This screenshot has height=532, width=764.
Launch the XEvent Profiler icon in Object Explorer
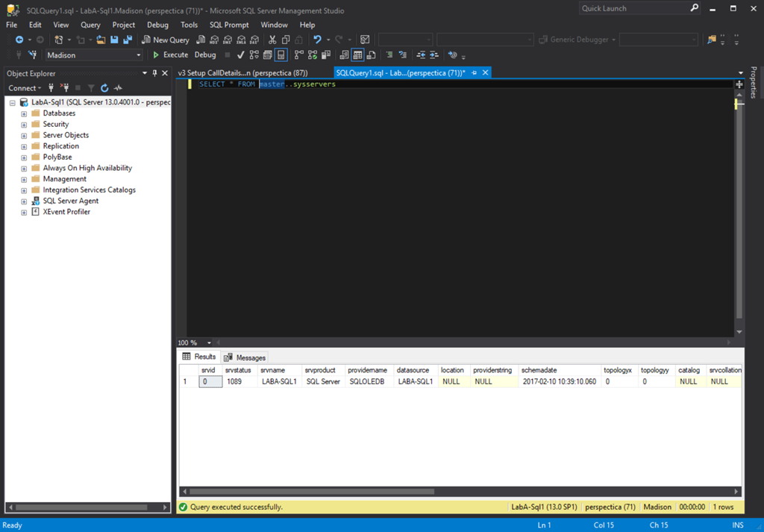pos(35,211)
